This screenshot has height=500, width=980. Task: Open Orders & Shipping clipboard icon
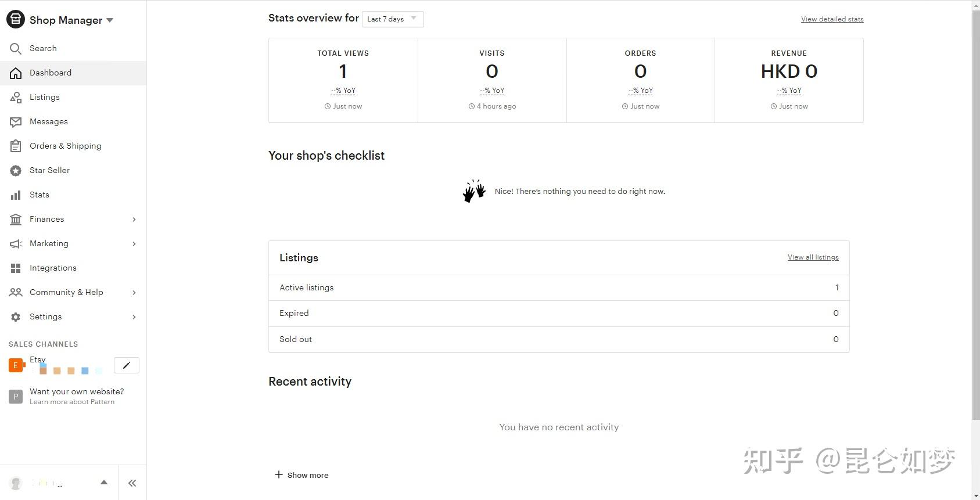click(16, 146)
